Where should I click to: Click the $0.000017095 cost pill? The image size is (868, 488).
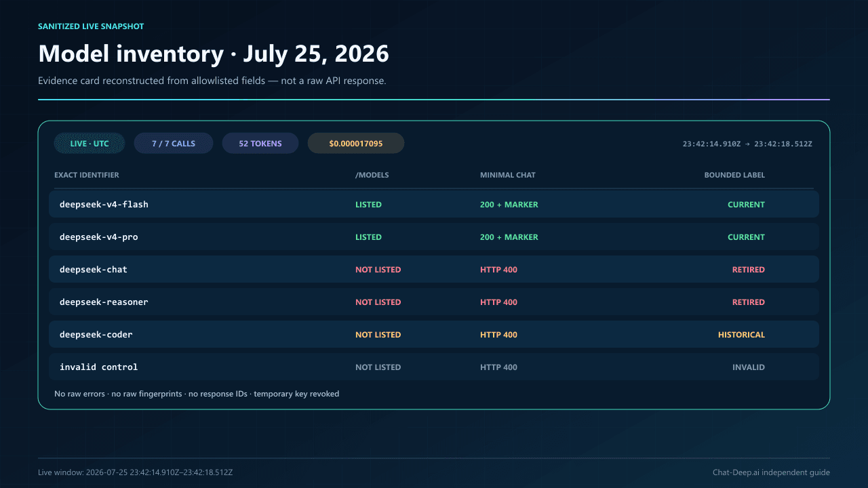pos(356,143)
